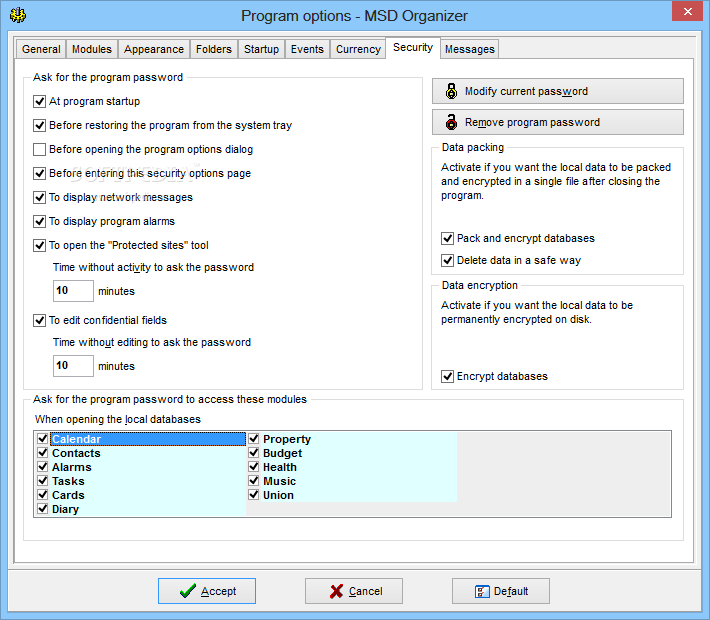Viewport: 710px width, 620px height.
Task: Select the Budget row label
Action: tap(283, 453)
